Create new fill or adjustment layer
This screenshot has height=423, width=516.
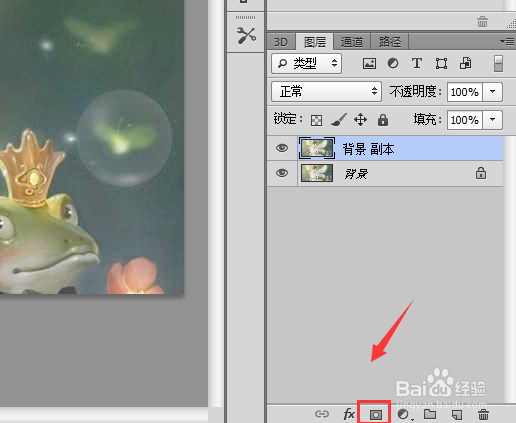tap(404, 414)
